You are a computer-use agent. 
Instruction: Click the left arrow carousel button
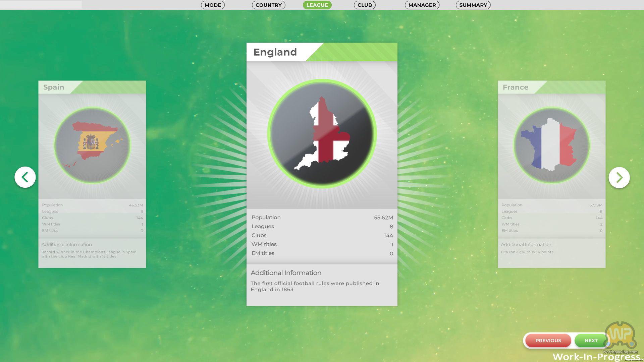25,177
